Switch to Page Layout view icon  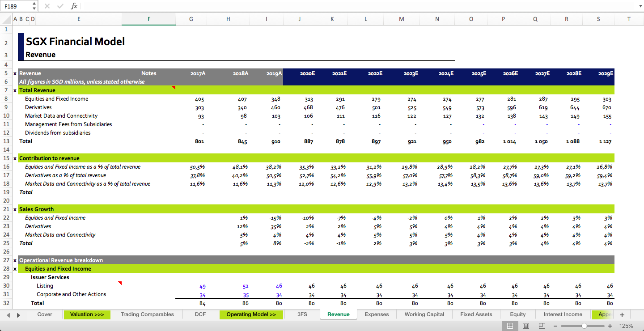526,326
